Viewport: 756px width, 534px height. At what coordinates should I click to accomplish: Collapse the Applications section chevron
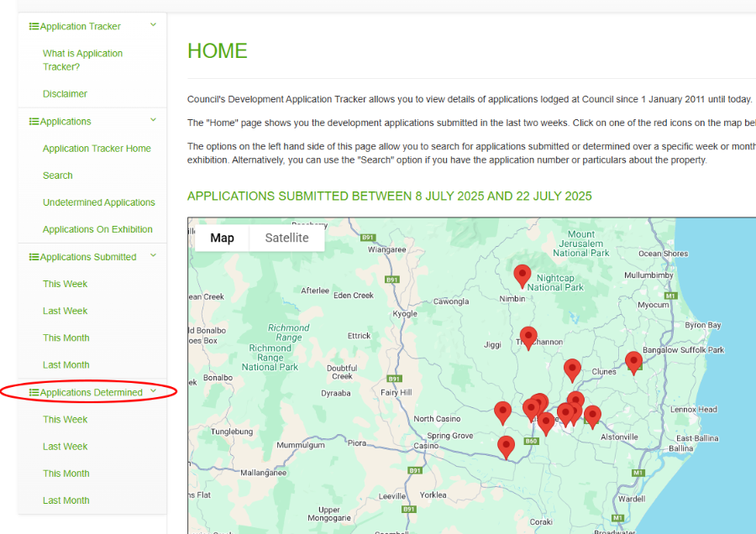click(154, 120)
